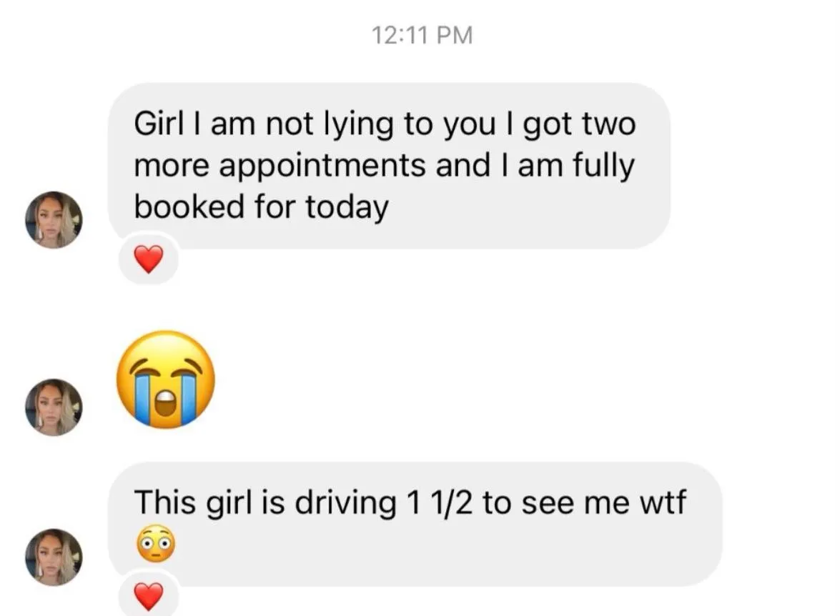
Task: Tap the heart reaction under the driving message
Action: (x=149, y=596)
